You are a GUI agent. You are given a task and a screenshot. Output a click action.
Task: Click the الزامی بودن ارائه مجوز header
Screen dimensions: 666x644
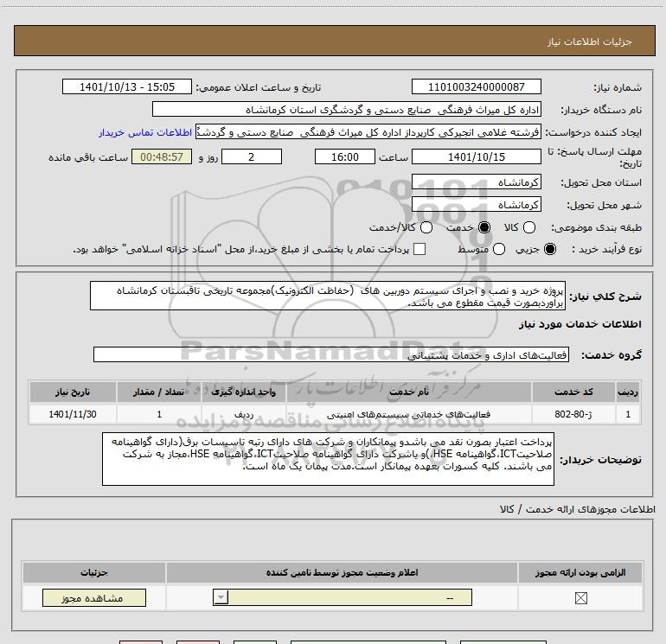click(x=580, y=572)
